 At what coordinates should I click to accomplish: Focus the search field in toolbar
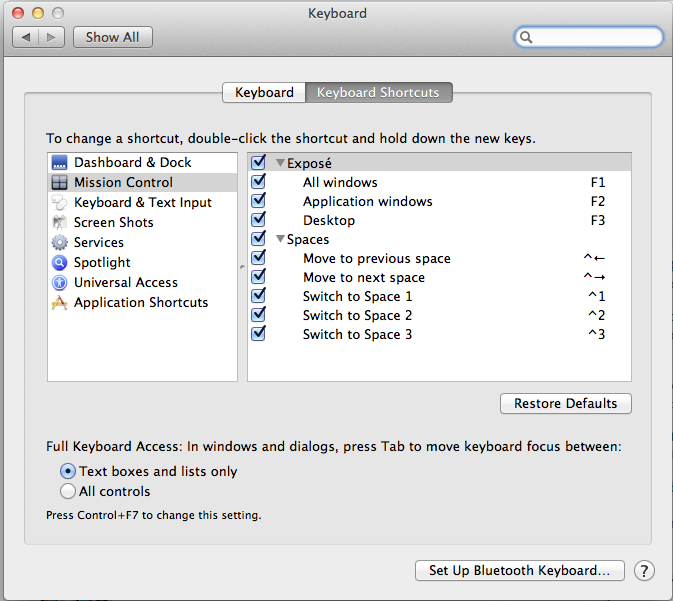(x=589, y=37)
